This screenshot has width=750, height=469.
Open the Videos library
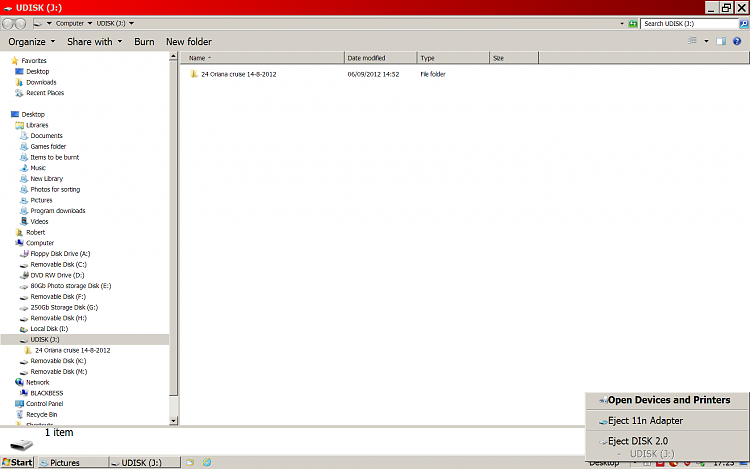pos(39,221)
